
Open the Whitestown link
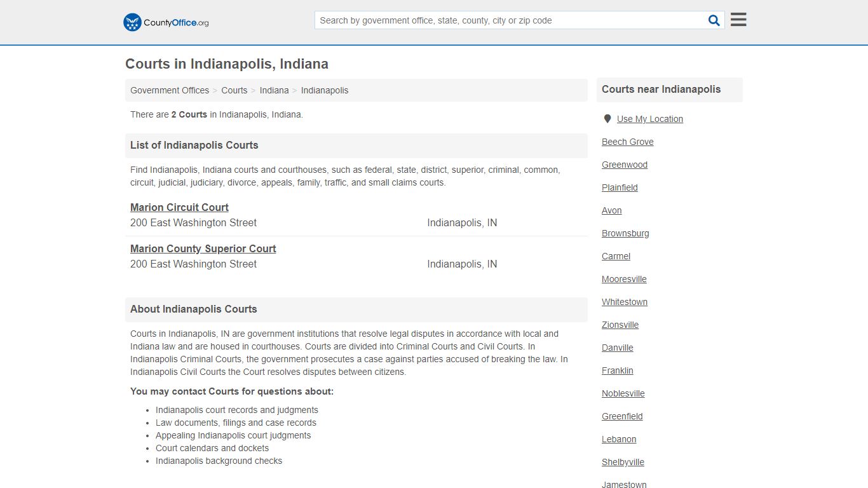tap(625, 302)
